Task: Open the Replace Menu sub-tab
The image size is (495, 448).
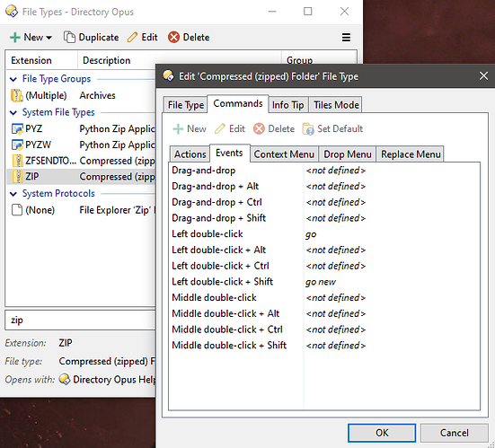Action: tap(411, 154)
